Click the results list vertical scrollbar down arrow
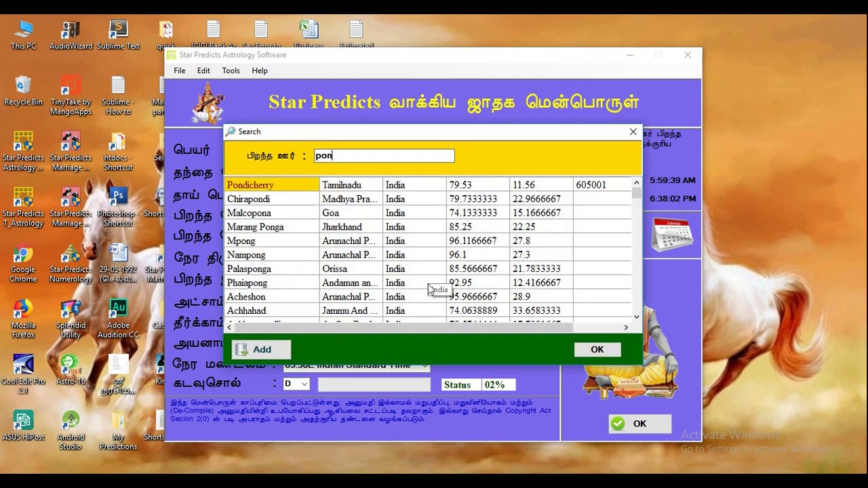 click(636, 317)
